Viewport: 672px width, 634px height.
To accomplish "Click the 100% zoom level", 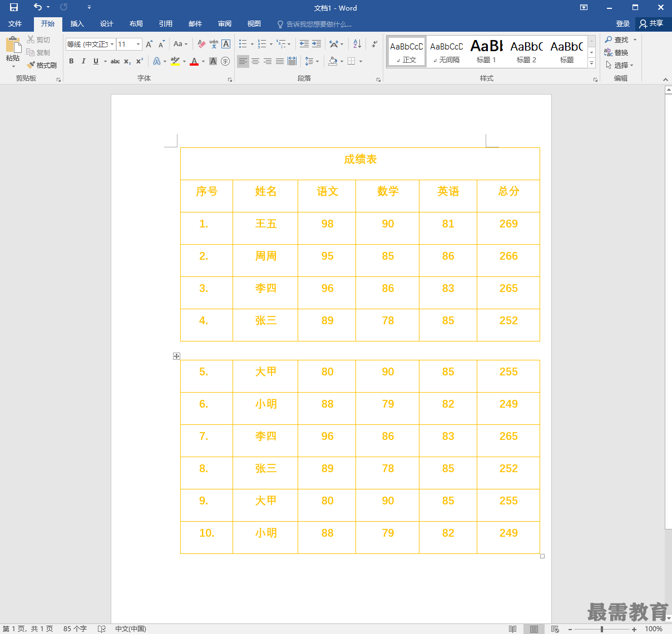I will tap(654, 629).
